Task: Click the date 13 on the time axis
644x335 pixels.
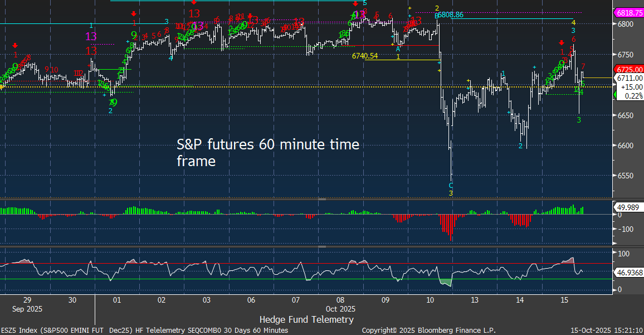Action: click(475, 300)
